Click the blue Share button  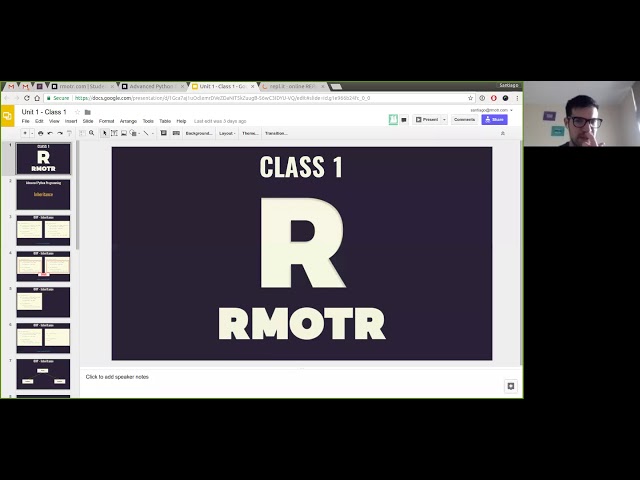[494, 120]
